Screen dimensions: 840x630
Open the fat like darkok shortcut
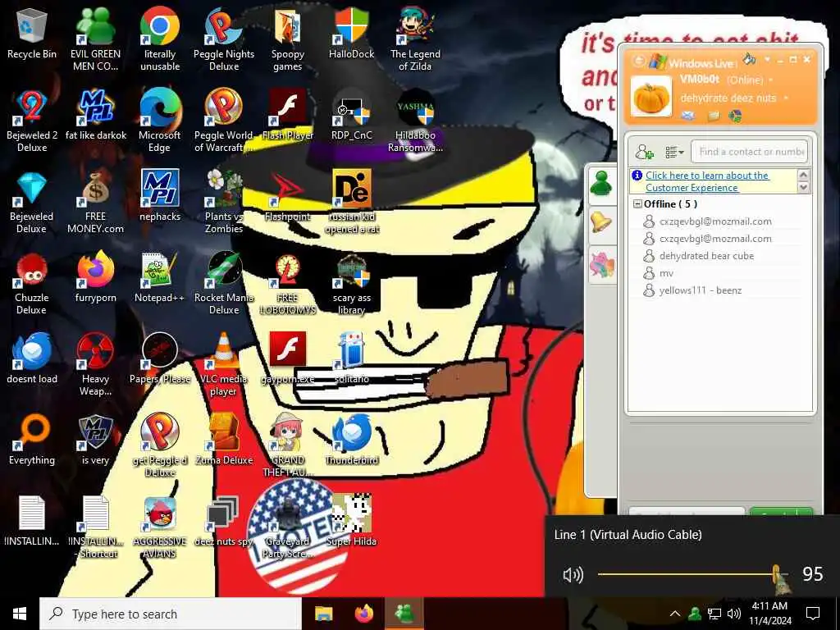pos(95,115)
